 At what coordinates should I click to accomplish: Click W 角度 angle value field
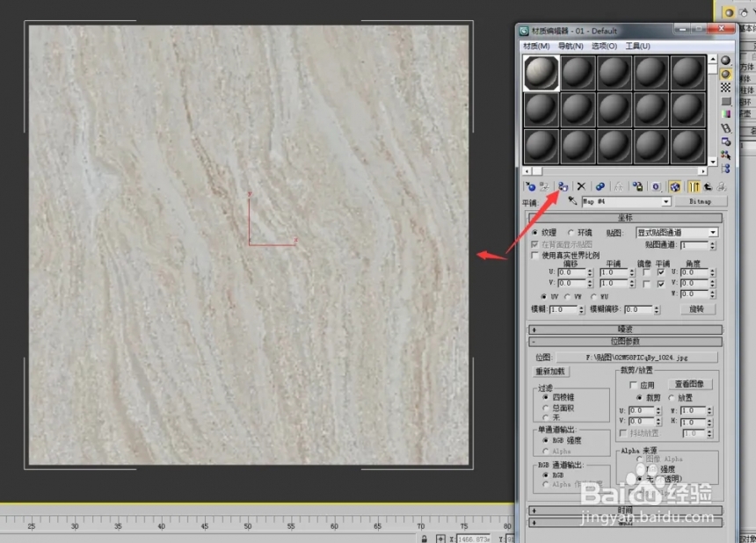click(694, 293)
